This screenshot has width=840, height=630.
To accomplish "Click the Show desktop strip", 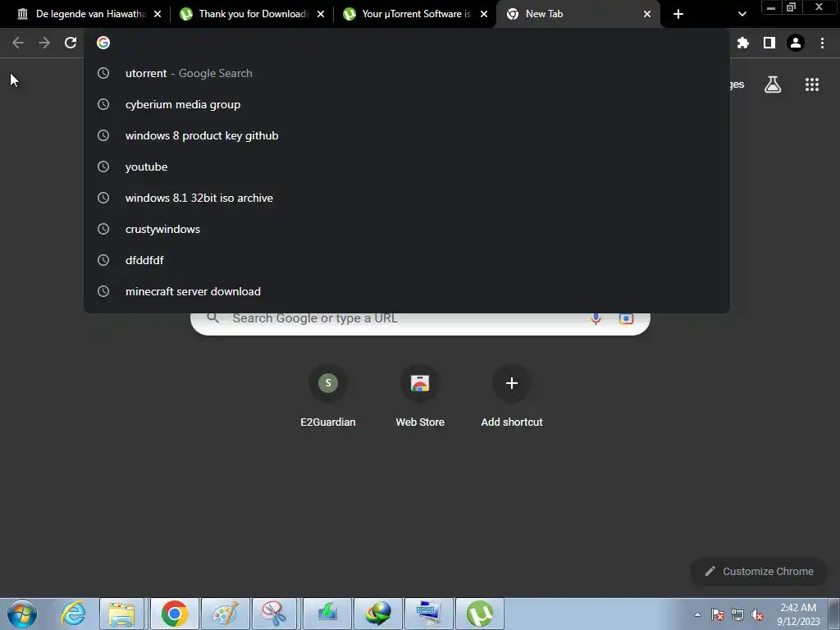I will [834, 614].
